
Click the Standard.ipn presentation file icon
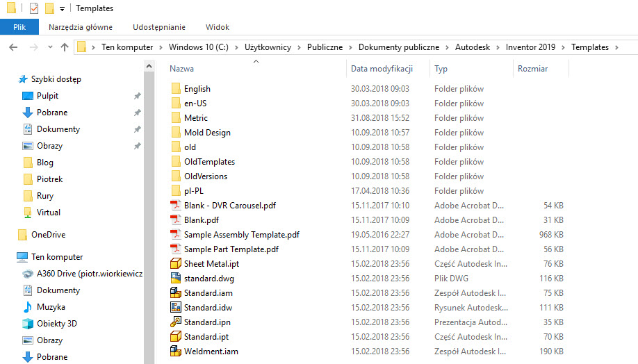[175, 322]
